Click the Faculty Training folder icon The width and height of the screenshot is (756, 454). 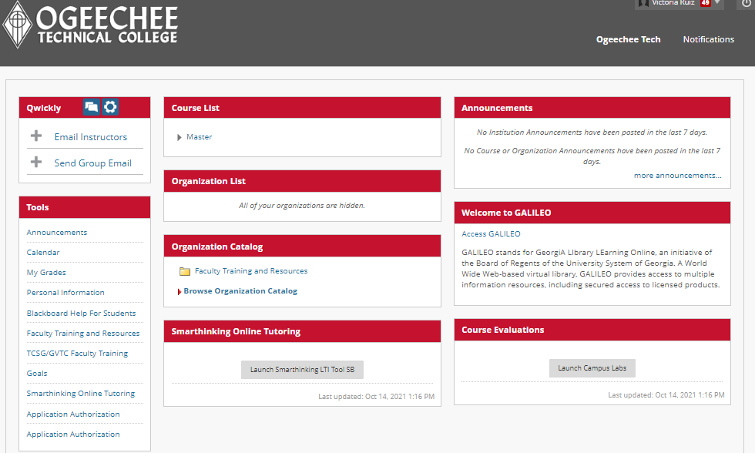click(185, 271)
